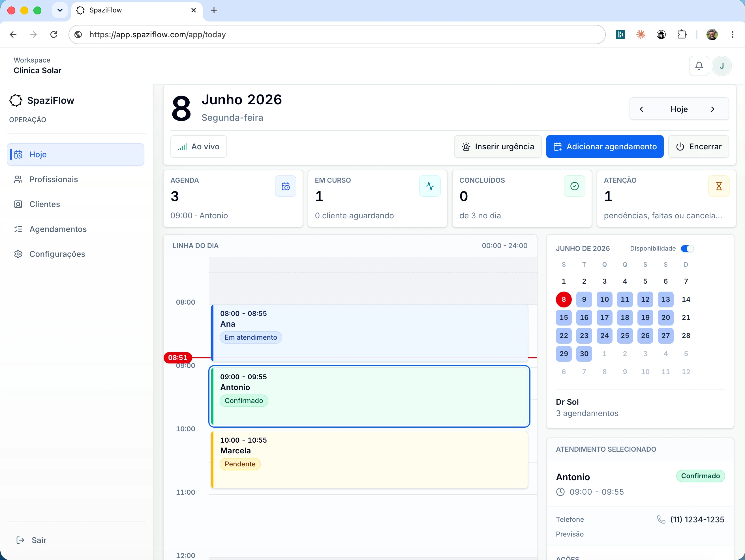Click the Em atendimento badge on Ana
Viewport: 745px width, 560px height.
pyautogui.click(x=251, y=337)
